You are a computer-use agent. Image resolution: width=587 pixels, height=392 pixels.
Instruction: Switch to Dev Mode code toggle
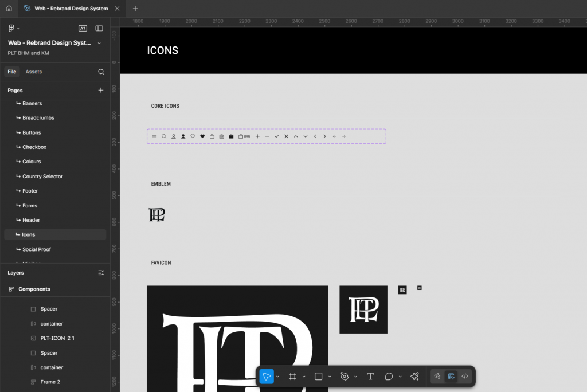(465, 377)
